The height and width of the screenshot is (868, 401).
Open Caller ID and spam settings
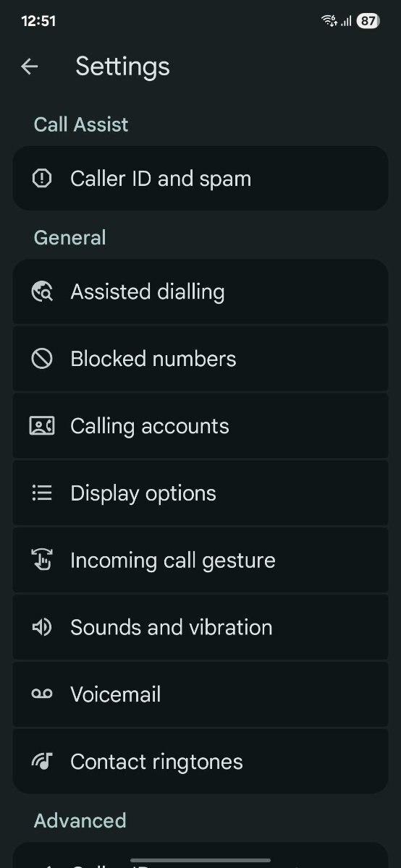pos(200,179)
